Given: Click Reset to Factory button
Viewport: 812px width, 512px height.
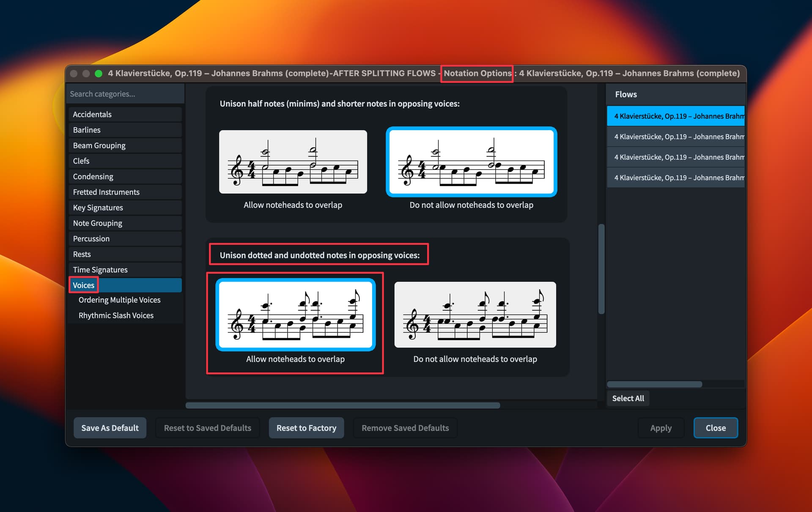Looking at the screenshot, I should 306,428.
